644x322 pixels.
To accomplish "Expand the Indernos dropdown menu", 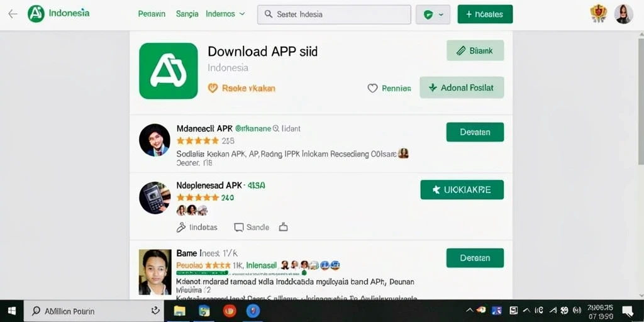I will click(x=226, y=14).
